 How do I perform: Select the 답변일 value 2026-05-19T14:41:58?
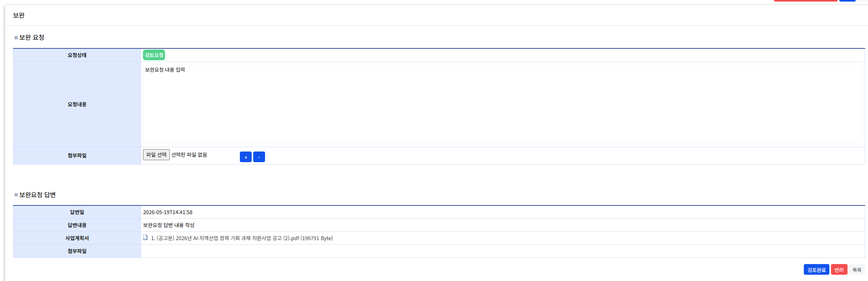pyautogui.click(x=168, y=212)
